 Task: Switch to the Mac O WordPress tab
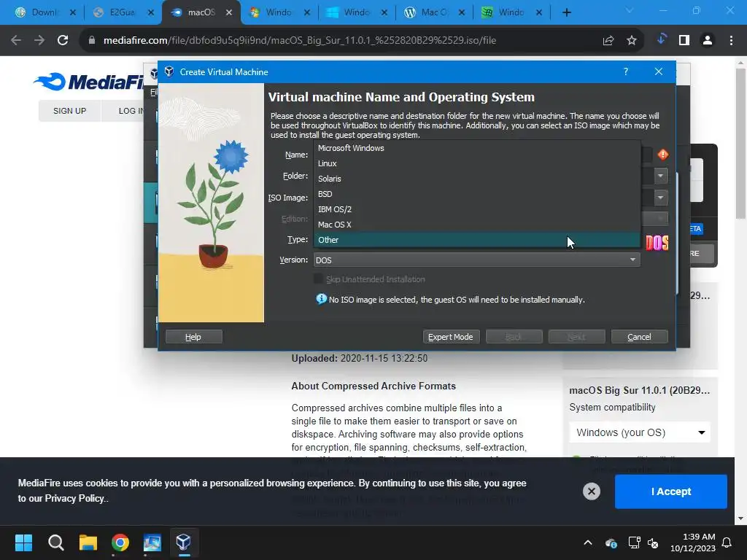[x=434, y=12]
